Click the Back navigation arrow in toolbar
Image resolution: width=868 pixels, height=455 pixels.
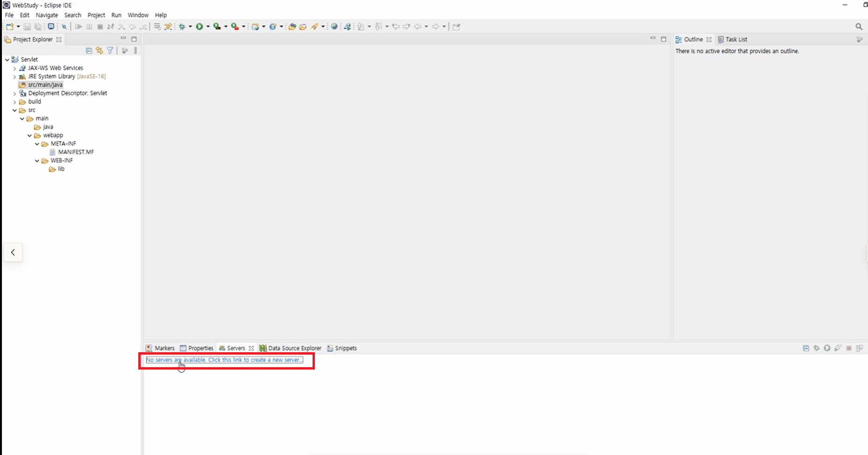click(x=418, y=27)
